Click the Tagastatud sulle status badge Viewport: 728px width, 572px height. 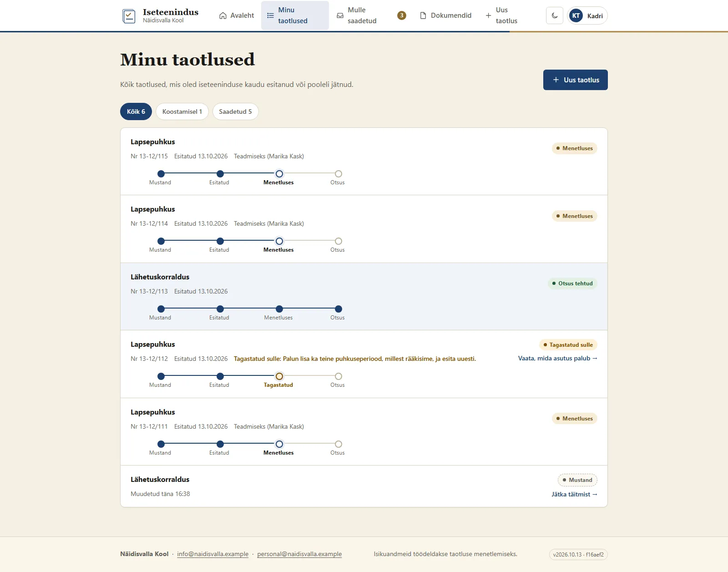click(x=568, y=345)
